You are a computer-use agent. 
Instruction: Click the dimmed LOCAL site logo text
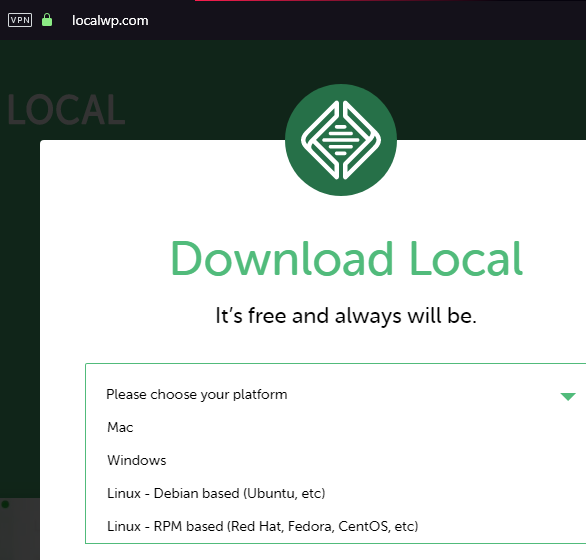point(66,110)
